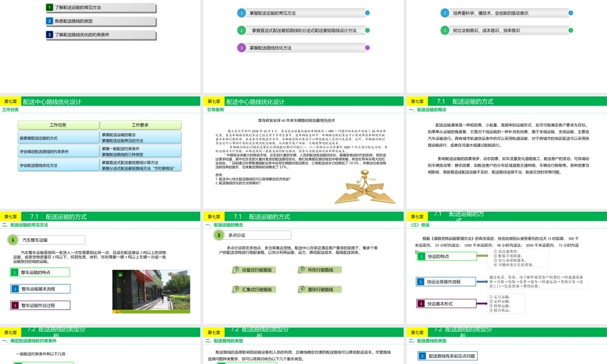Click the blue arrow beside 快运业务操作流程
This screenshot has height=364, width=607.
(482, 281)
